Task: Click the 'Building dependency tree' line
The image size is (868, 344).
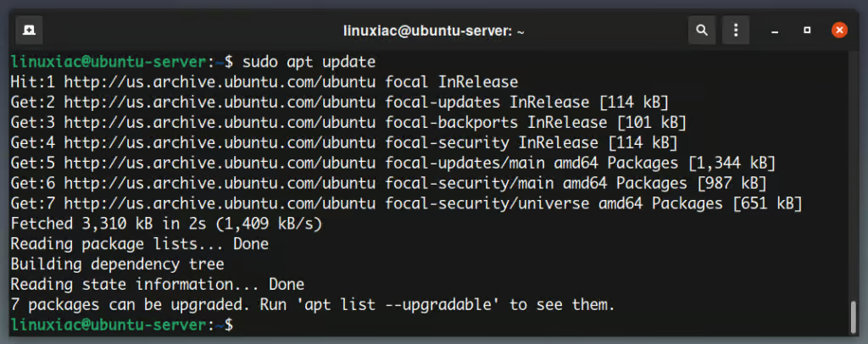Action: point(117,264)
